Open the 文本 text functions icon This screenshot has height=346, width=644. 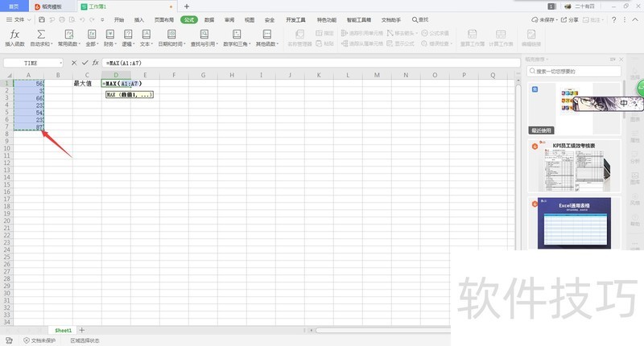pos(147,34)
